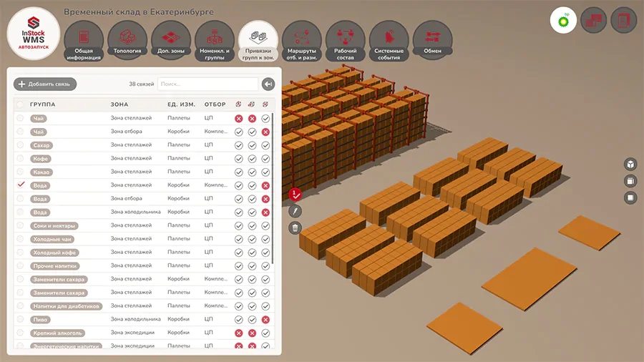Screen dimensions: 644x362
Task: Click the pencil edit icon beside the table
Action: point(295,211)
